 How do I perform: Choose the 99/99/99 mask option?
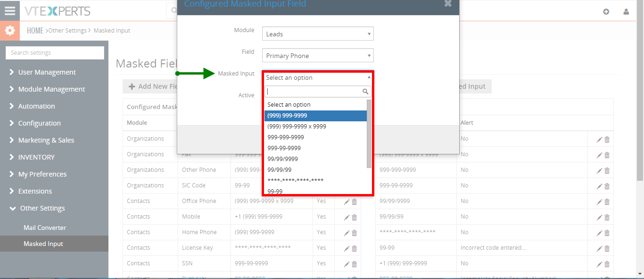pos(315,170)
